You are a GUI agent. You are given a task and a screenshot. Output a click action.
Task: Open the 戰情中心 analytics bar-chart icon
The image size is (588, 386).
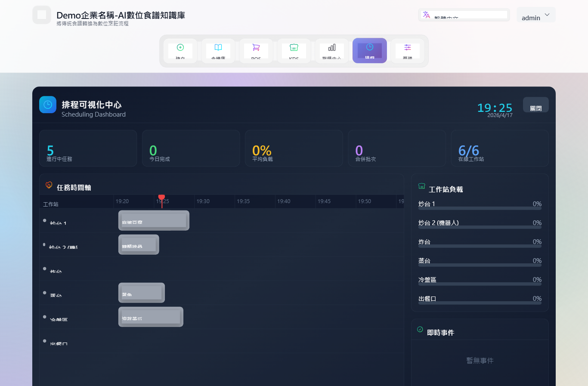click(332, 47)
